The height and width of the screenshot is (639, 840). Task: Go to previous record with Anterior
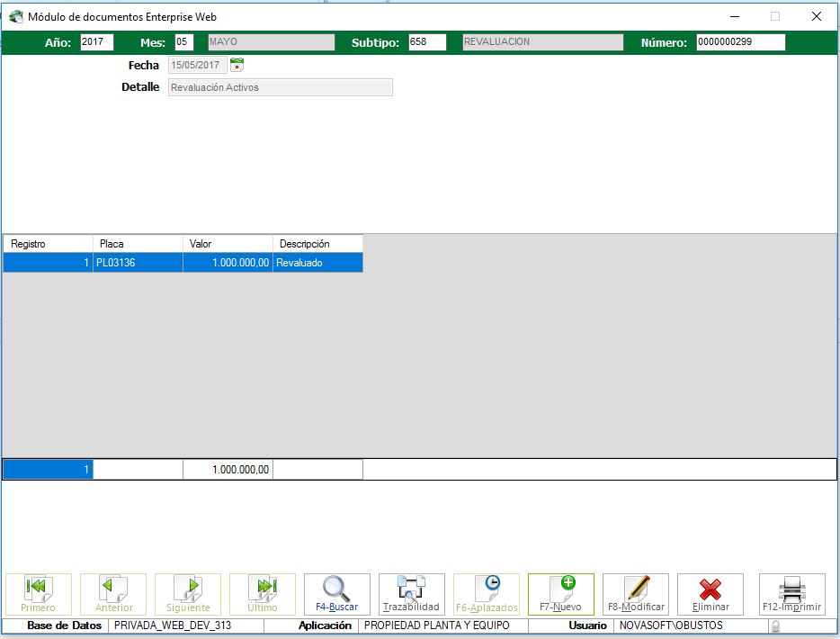coord(113,594)
